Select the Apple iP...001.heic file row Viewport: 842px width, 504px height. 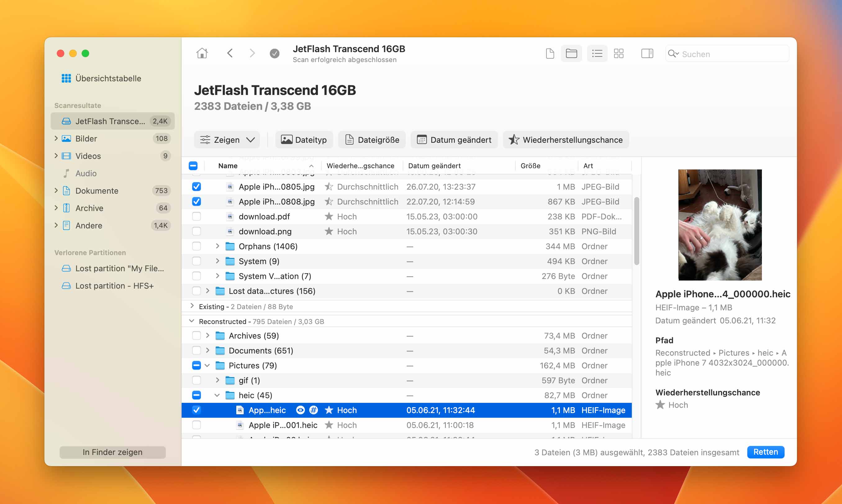(x=407, y=425)
